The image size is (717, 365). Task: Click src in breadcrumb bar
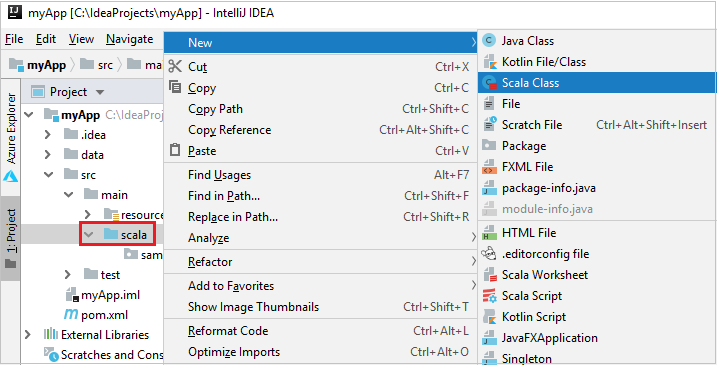point(97,65)
